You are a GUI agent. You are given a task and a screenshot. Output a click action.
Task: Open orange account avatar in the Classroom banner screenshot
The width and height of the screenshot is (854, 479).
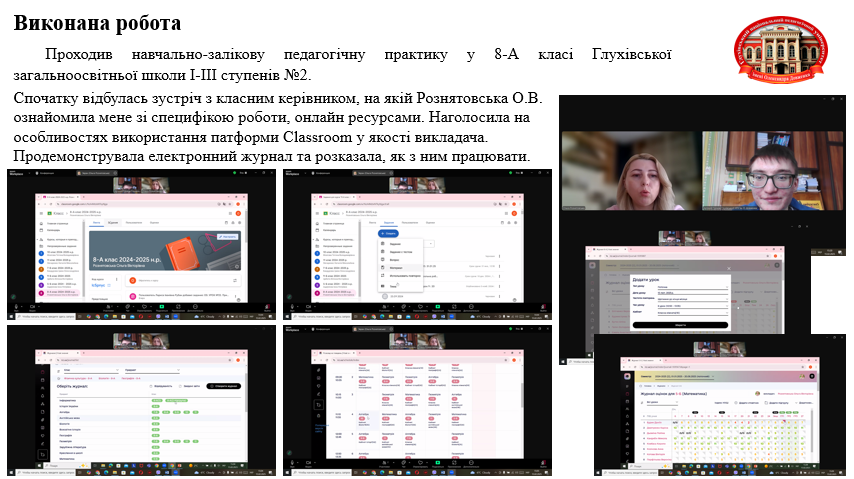click(x=238, y=214)
